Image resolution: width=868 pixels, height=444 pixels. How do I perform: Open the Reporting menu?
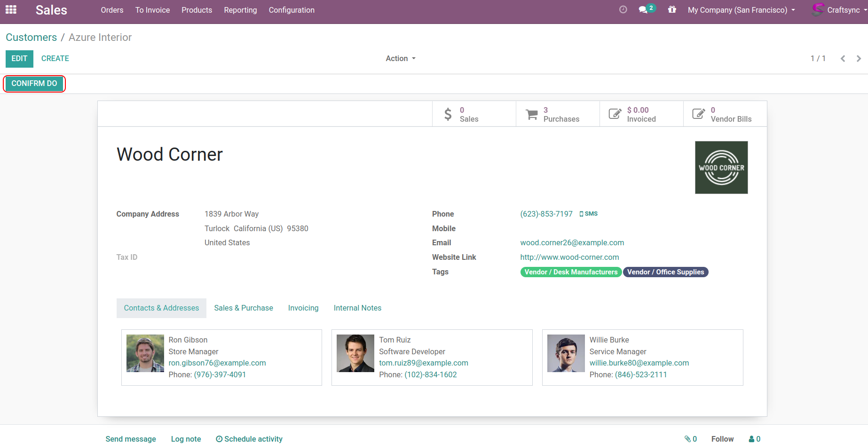(x=240, y=10)
